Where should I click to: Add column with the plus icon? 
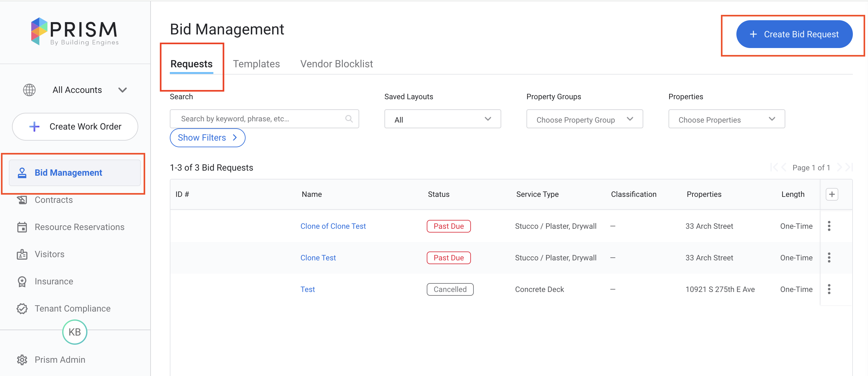[x=832, y=194]
